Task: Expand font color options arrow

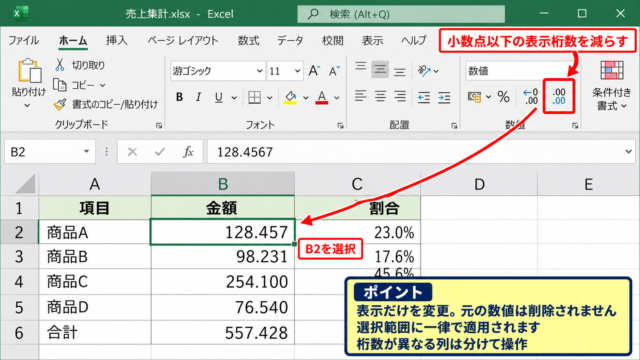Action: [337, 98]
